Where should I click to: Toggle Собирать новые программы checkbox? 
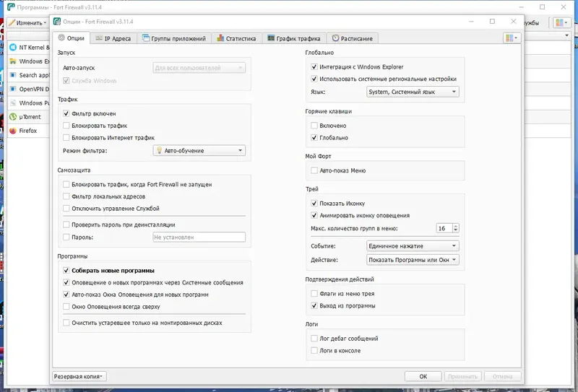pos(66,271)
